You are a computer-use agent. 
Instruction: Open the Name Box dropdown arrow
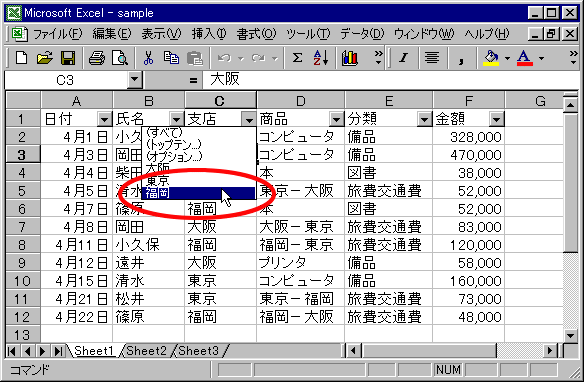tap(134, 80)
